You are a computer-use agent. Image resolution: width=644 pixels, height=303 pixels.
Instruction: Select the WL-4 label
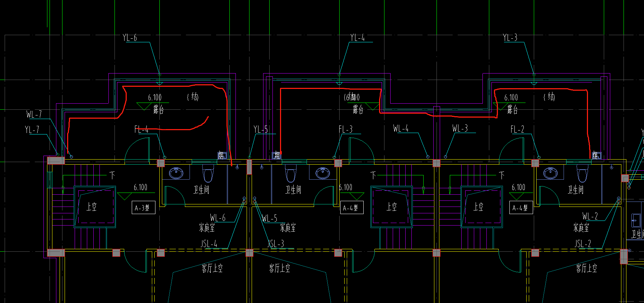pyautogui.click(x=401, y=128)
